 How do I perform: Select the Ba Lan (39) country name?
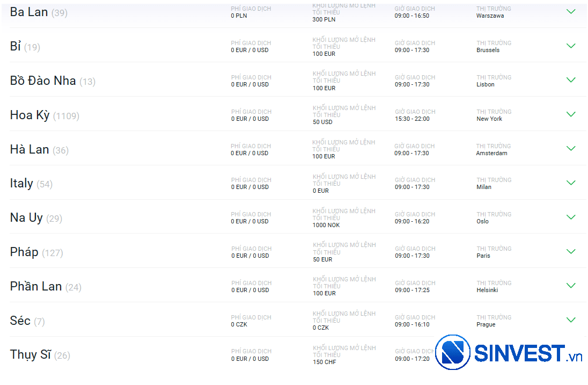(x=39, y=12)
